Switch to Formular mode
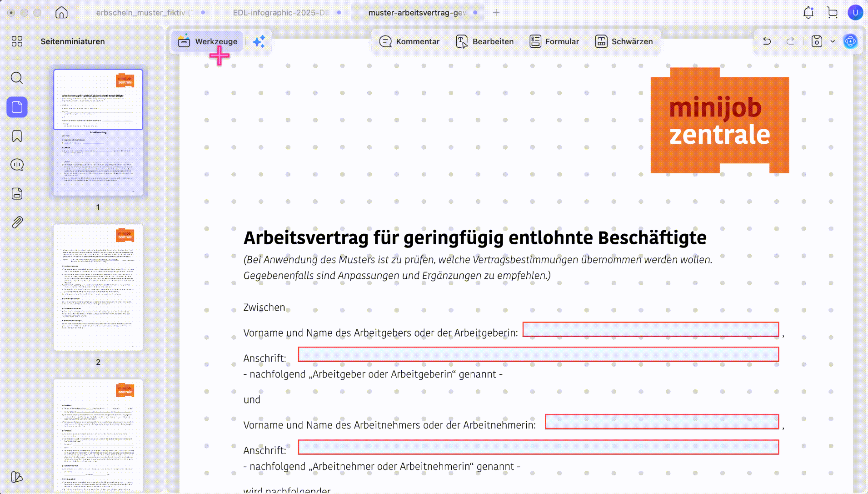Image resolution: width=868 pixels, height=494 pixels. click(x=554, y=41)
